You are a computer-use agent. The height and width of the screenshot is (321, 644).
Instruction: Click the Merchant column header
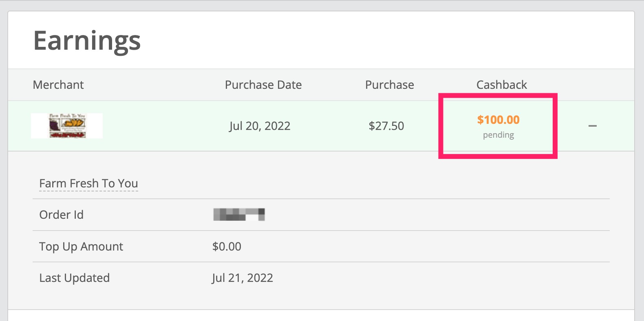[58, 85]
